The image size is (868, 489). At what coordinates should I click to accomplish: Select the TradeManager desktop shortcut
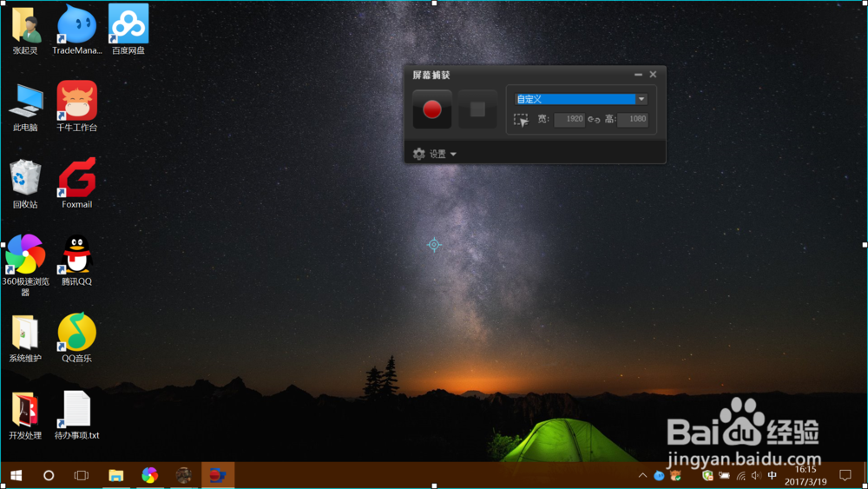(77, 30)
